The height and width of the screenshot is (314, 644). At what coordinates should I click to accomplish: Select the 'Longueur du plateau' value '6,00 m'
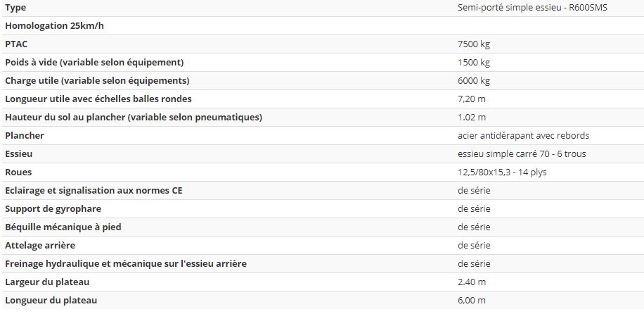click(472, 301)
